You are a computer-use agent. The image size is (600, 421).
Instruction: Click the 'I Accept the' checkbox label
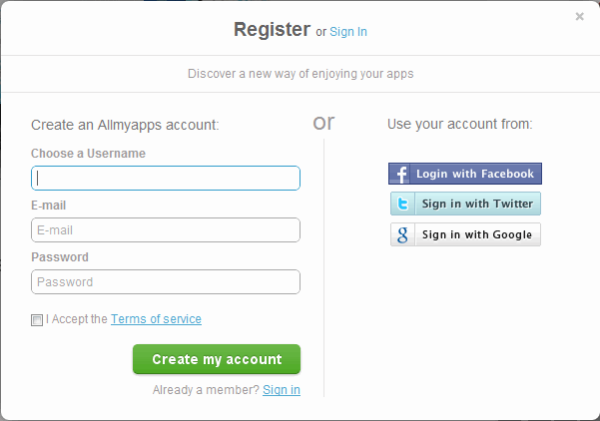click(77, 319)
